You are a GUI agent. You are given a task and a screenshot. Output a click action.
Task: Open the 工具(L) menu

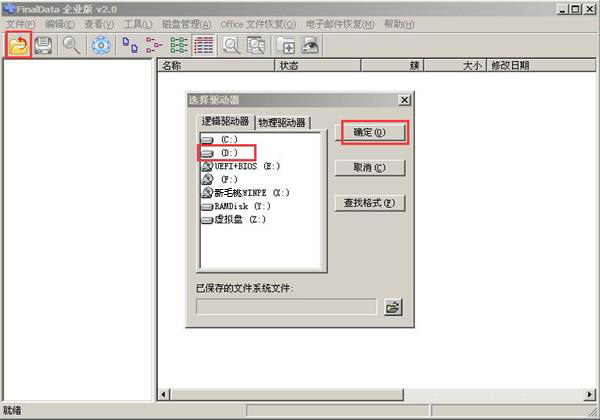(x=138, y=24)
